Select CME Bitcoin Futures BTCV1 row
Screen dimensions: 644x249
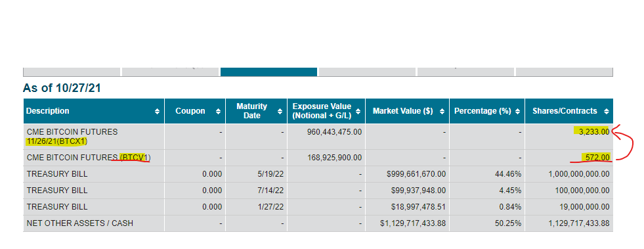(x=318, y=158)
